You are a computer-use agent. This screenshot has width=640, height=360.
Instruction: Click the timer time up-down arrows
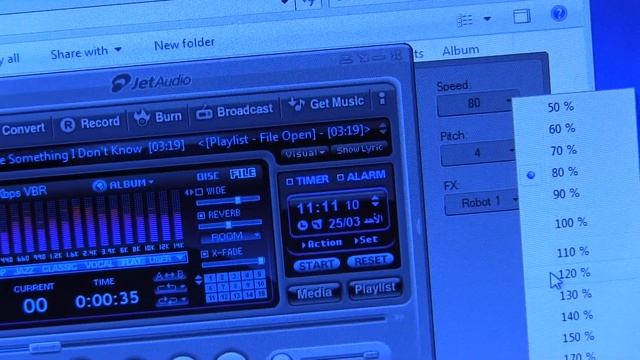(375, 200)
